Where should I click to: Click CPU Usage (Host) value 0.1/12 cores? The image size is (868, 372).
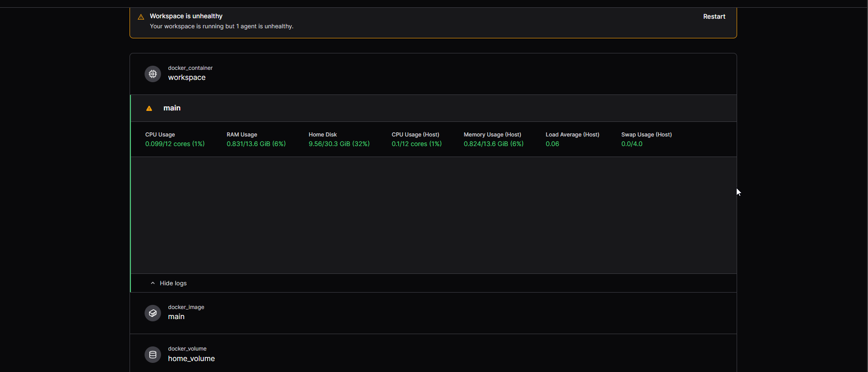[416, 144]
